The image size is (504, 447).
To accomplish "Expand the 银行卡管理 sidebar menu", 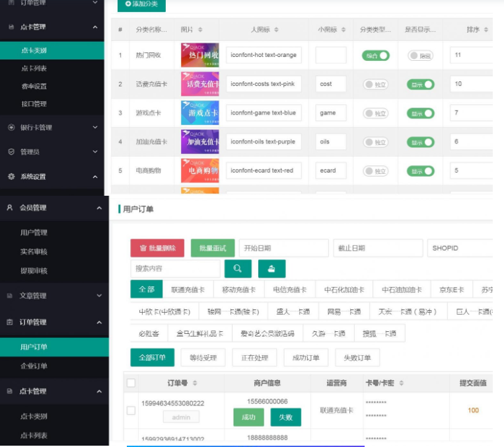I will click(95, 128).
